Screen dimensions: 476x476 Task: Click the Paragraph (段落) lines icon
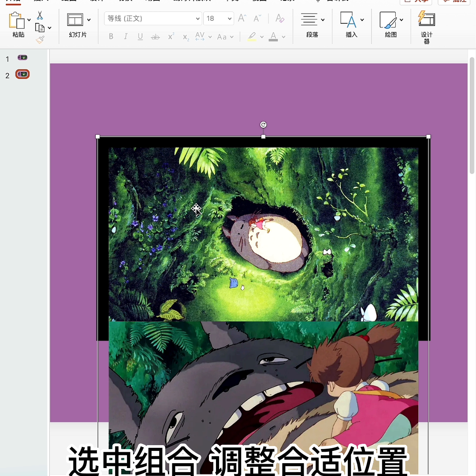pos(309,20)
